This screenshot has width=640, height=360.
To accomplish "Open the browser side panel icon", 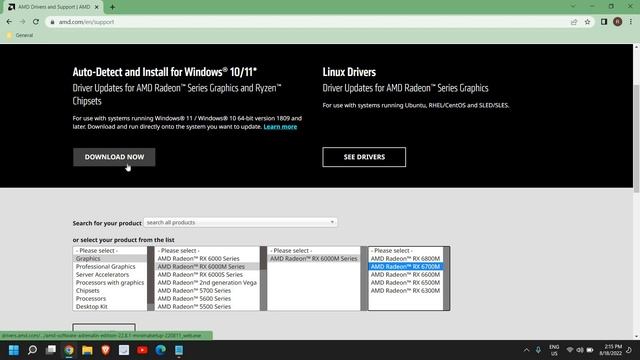I will (x=604, y=22).
